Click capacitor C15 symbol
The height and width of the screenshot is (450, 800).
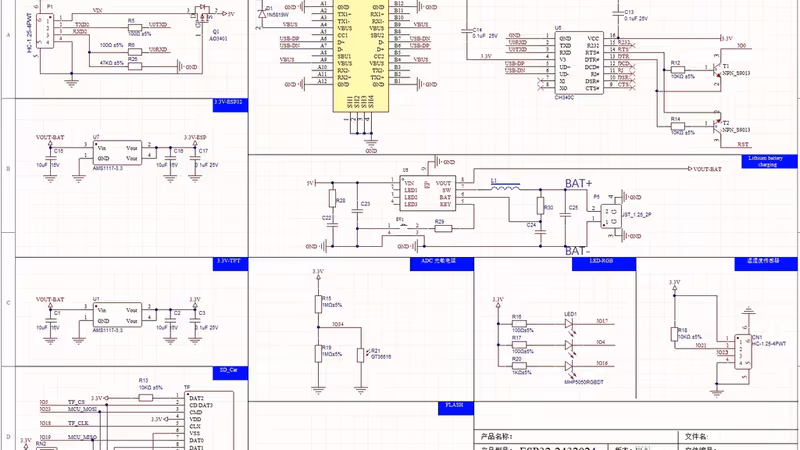point(50,159)
